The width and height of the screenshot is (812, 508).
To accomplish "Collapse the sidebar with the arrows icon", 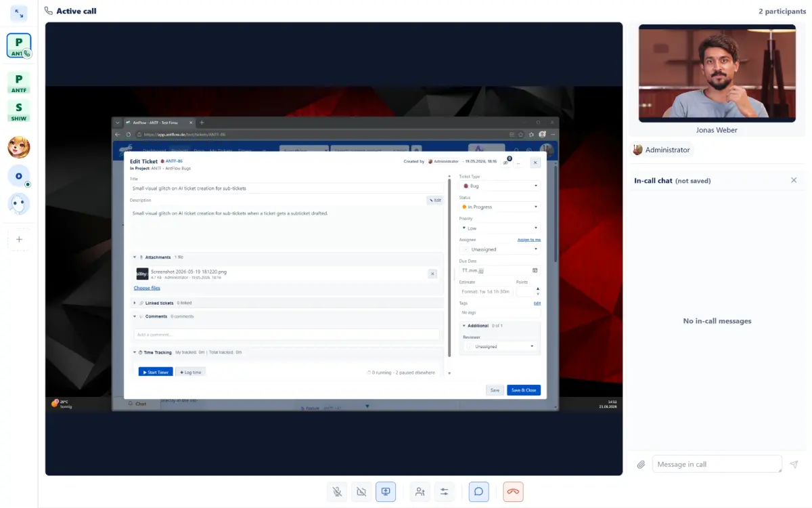I will tap(19, 12).
